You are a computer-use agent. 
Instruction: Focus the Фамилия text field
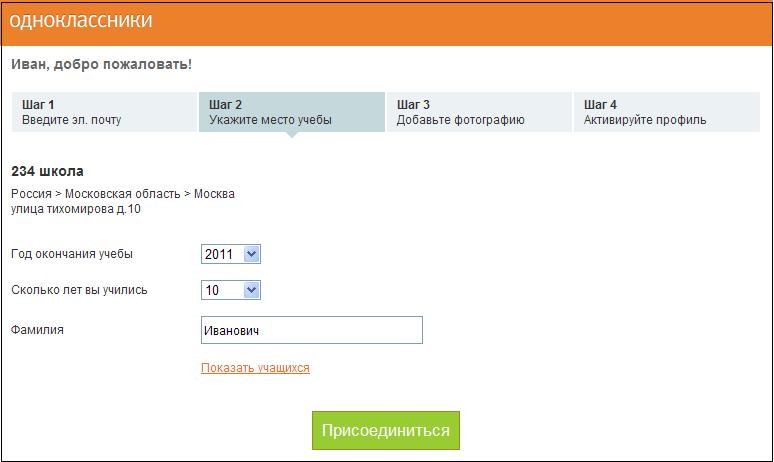(x=312, y=330)
